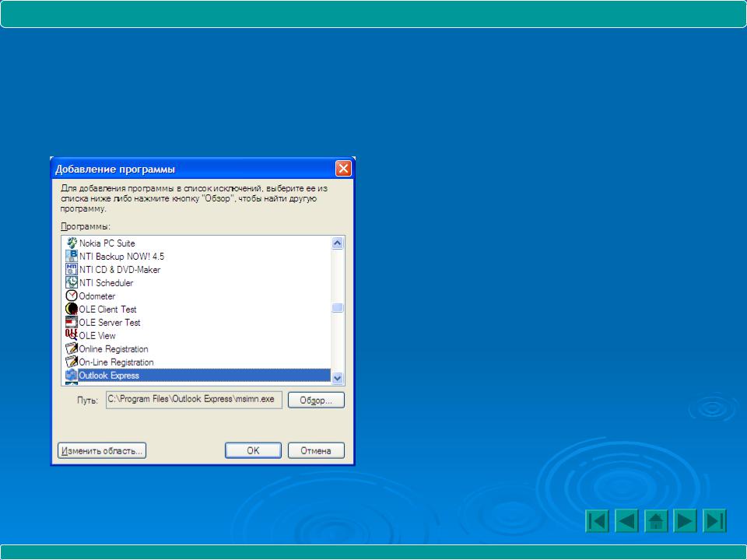The image size is (747, 560).
Task: Click the list scrollbar down arrow
Action: (337, 378)
